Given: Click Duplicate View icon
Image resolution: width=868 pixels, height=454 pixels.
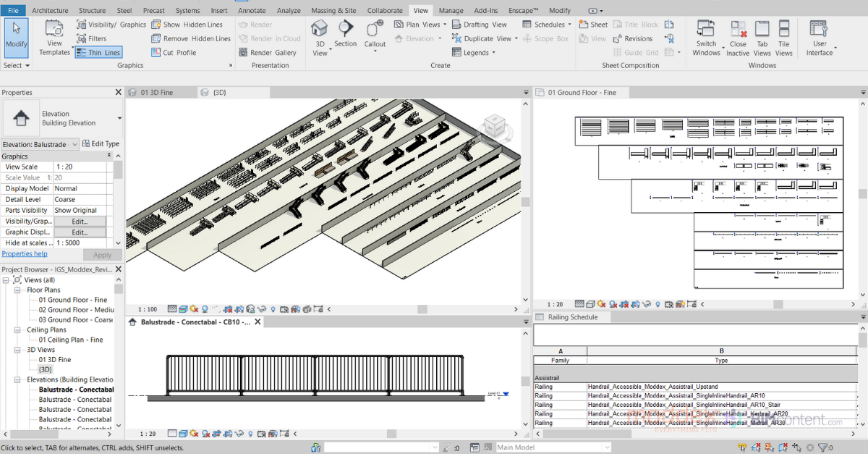Looking at the screenshot, I should [x=456, y=38].
